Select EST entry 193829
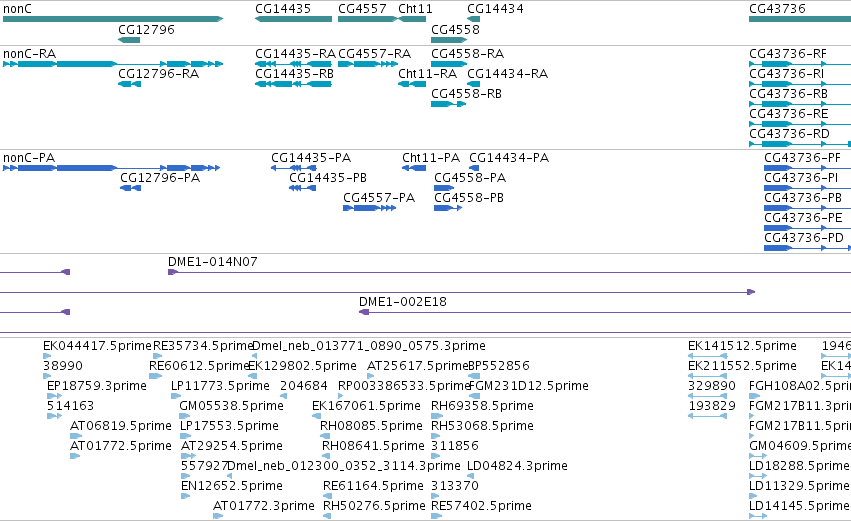 712,406
